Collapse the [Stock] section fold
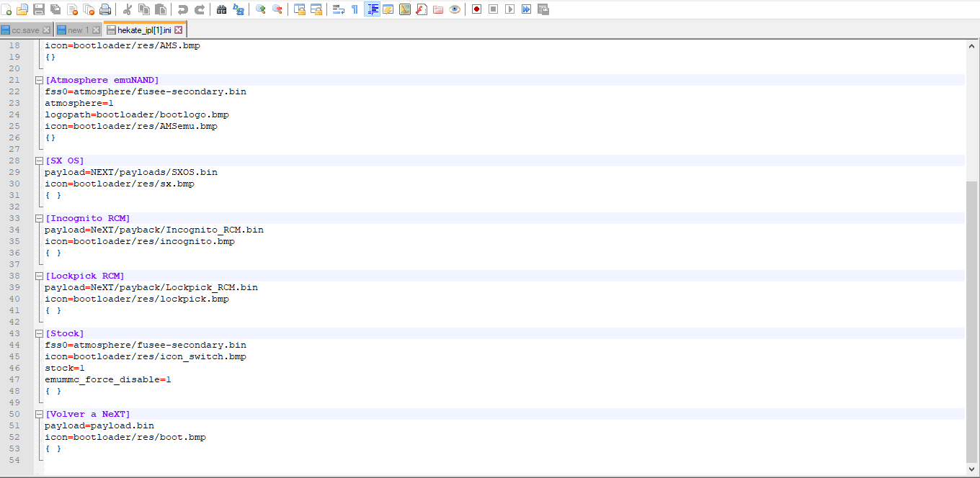 pyautogui.click(x=39, y=334)
